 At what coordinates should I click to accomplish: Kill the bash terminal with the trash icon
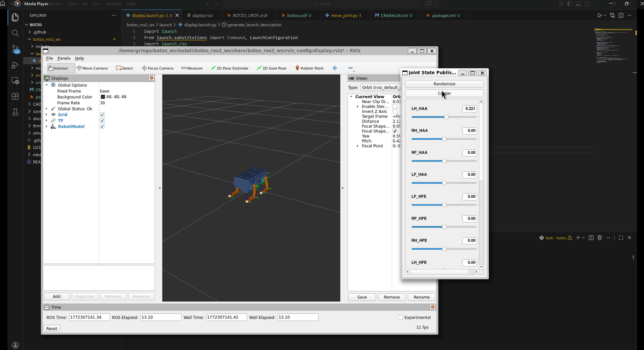click(x=600, y=238)
